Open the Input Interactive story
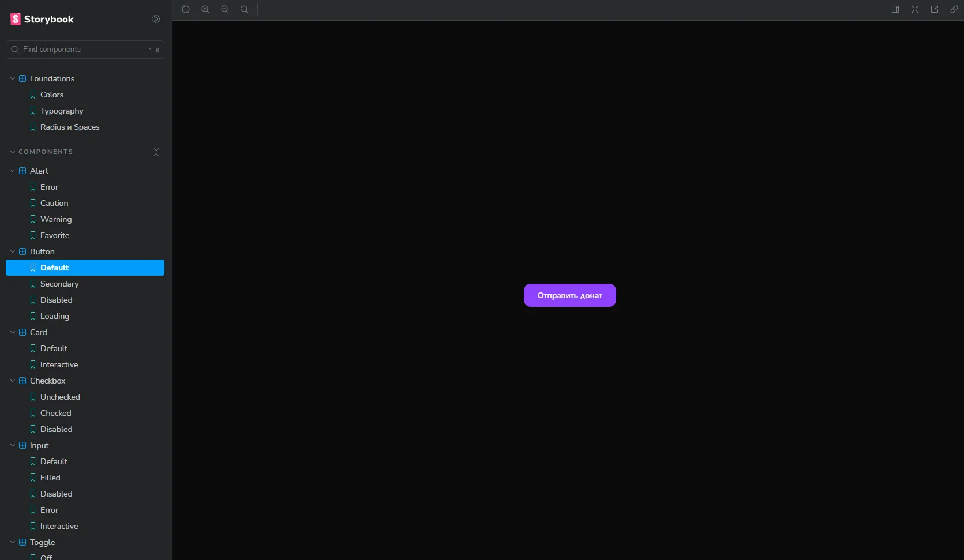 click(85, 526)
